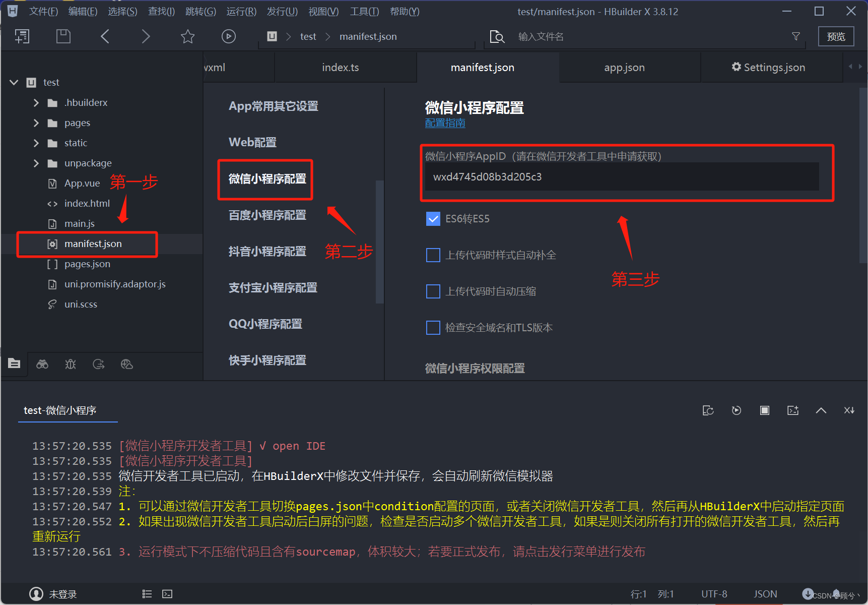Viewport: 868px width, 605px height.
Task: Click the file search magnifier icon
Action: (497, 37)
